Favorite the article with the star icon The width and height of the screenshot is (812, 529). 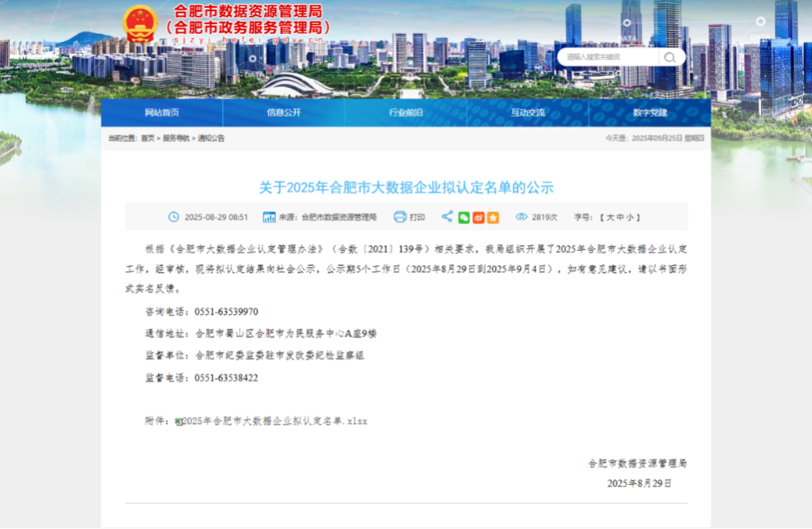[x=494, y=216]
